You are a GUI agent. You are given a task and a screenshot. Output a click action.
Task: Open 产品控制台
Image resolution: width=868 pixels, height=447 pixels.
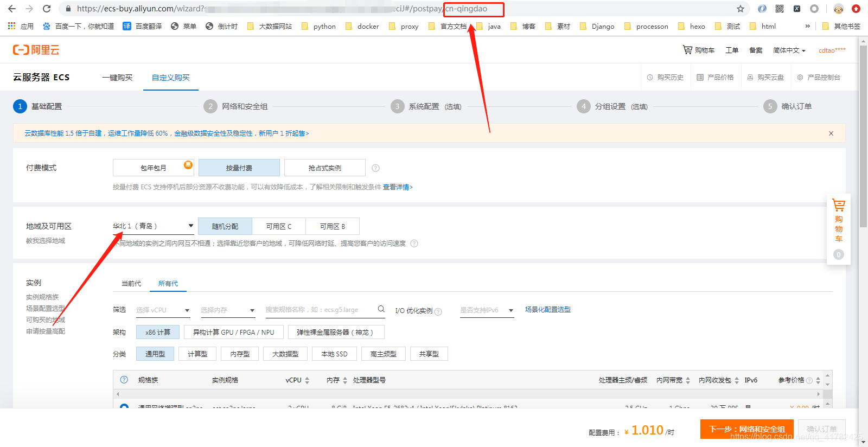pyautogui.click(x=819, y=78)
